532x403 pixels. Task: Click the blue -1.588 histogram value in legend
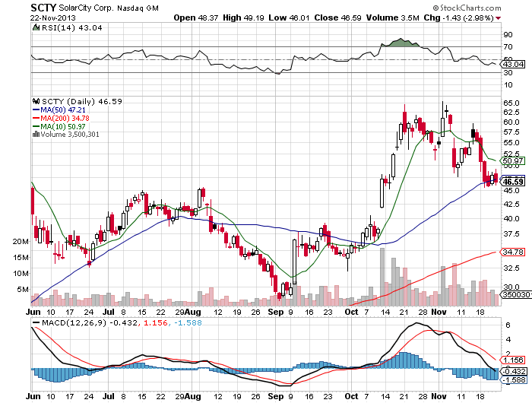pyautogui.click(x=188, y=322)
